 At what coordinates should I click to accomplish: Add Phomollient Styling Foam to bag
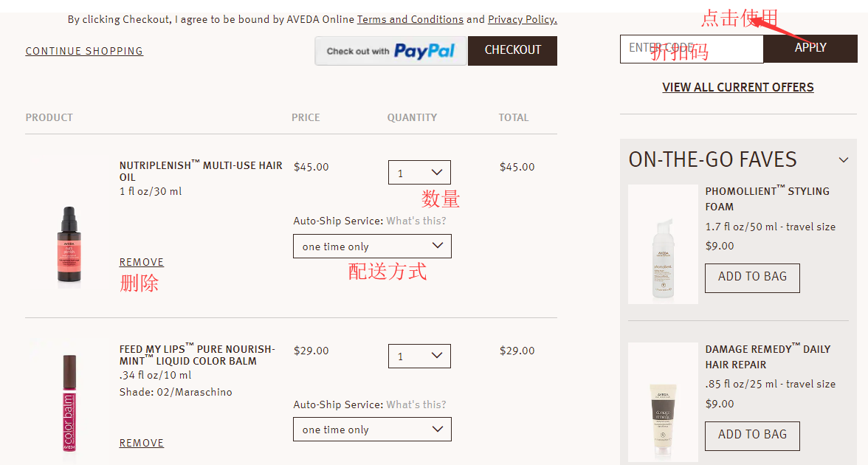752,278
